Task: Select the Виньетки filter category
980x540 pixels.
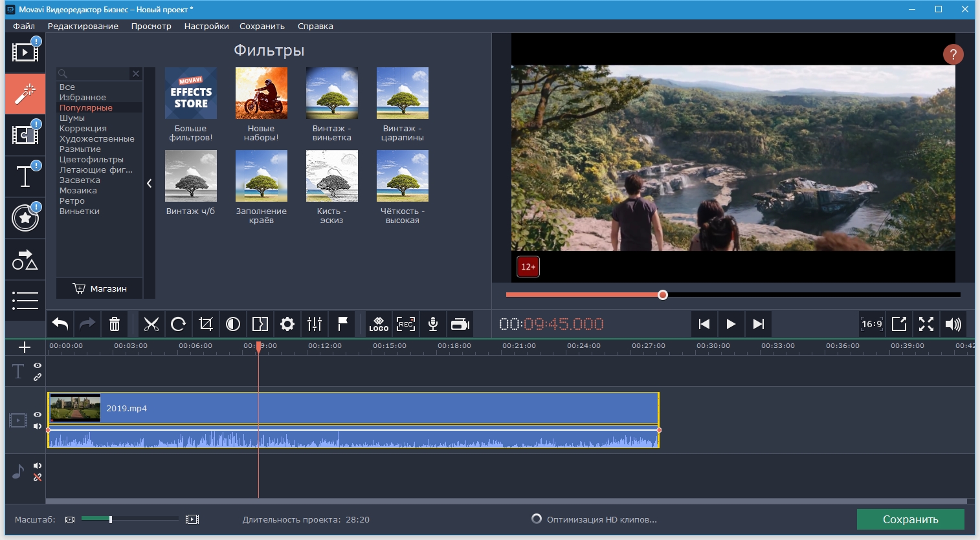Action: [x=80, y=211]
